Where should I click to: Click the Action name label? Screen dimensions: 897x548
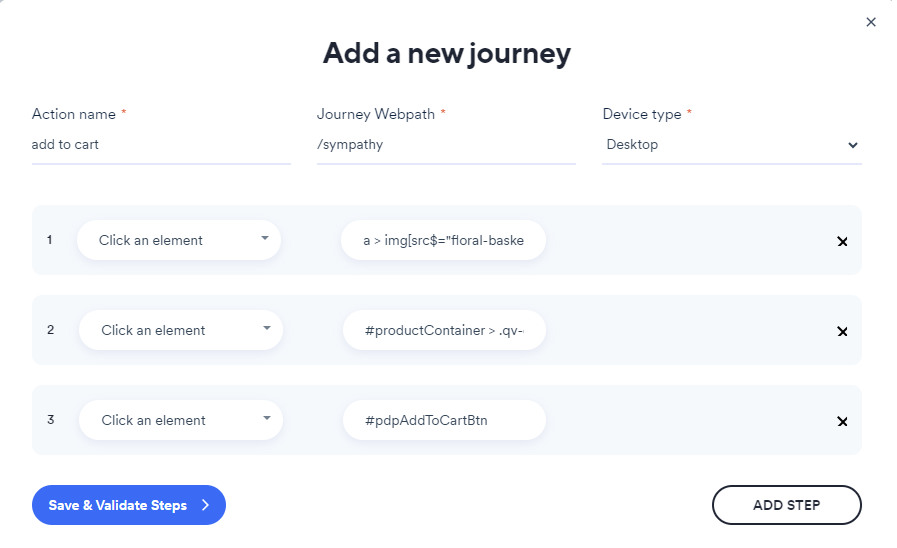[74, 114]
